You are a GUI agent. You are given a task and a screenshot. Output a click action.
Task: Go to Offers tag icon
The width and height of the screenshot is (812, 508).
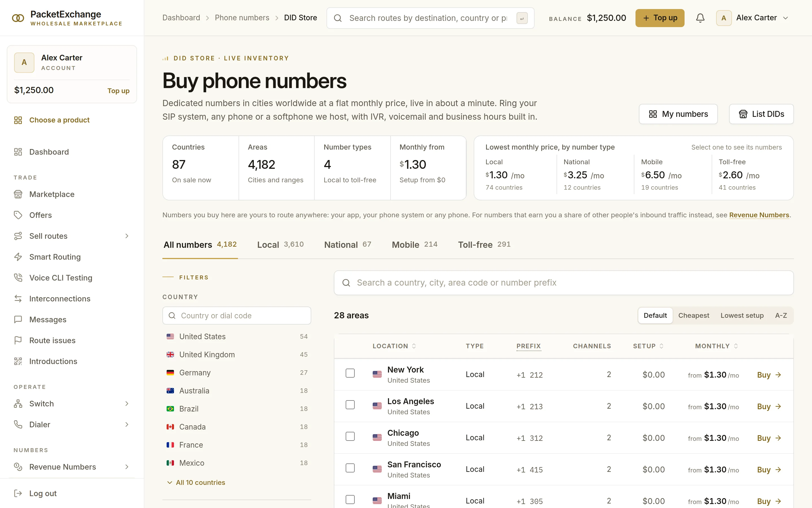(18, 215)
